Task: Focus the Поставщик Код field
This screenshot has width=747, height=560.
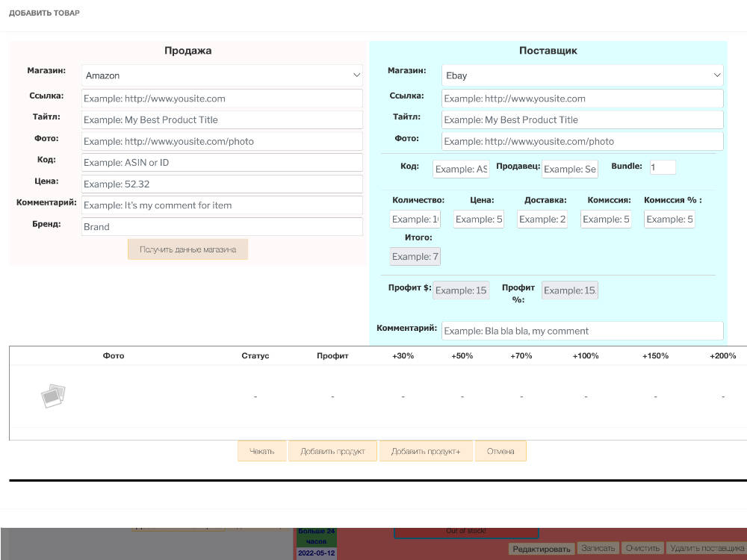Action: [x=461, y=169]
